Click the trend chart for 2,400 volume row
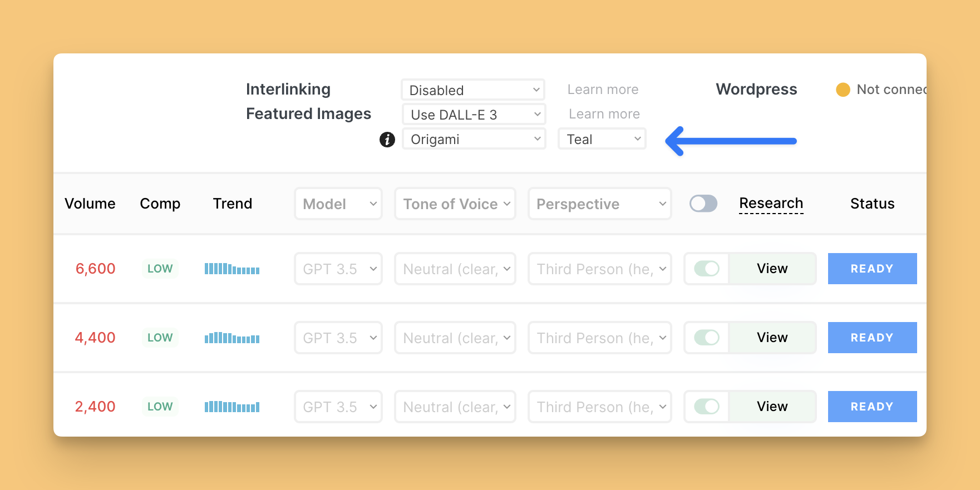Viewport: 980px width, 490px height. tap(232, 407)
